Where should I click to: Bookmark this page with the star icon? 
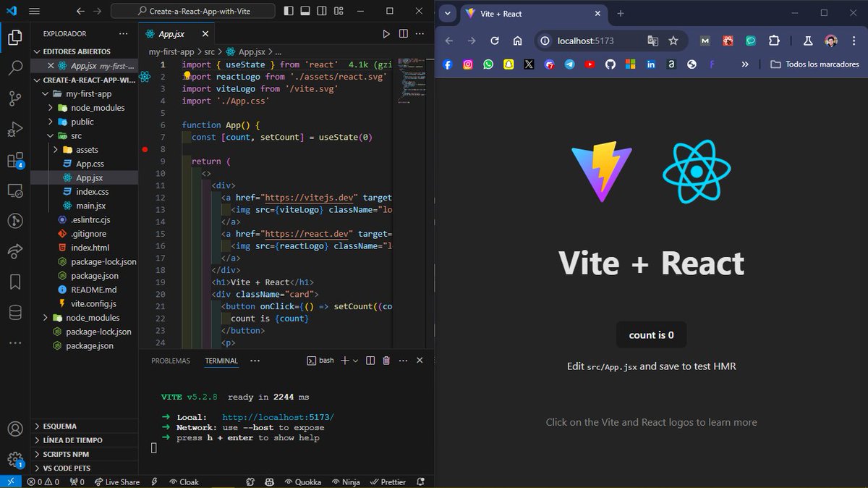673,41
